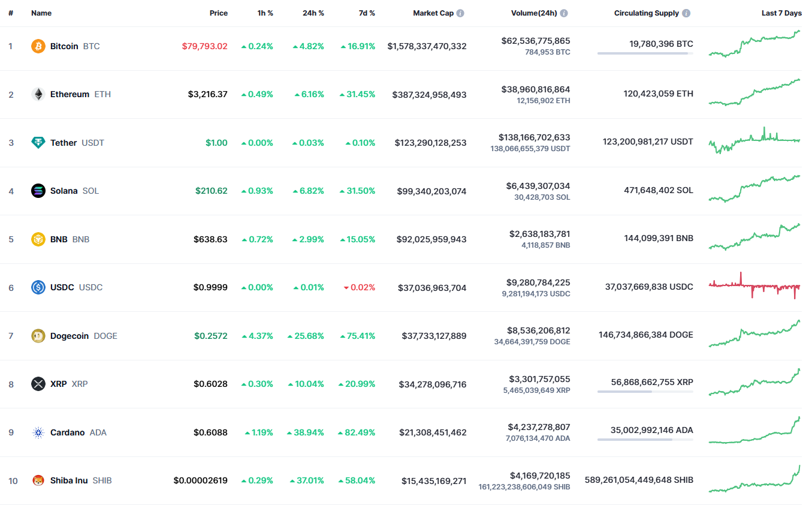Click Cardano's 7d change 82.49%
The image size is (812, 505).
tap(357, 432)
